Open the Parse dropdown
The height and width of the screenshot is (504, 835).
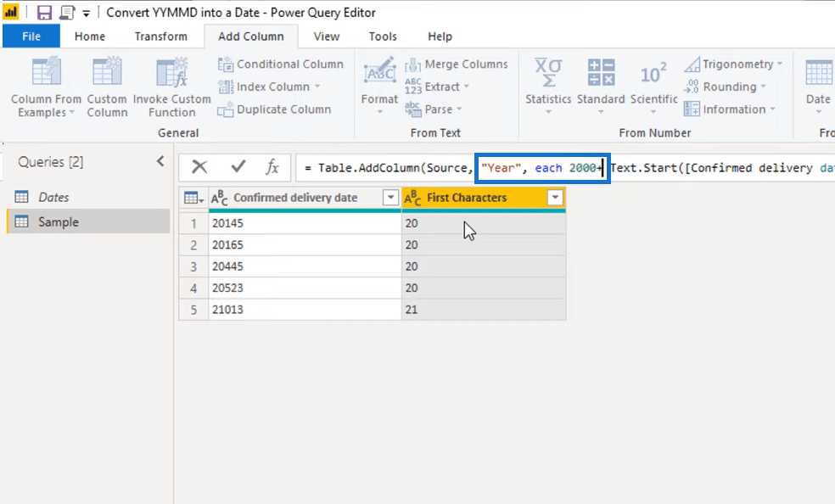434,109
